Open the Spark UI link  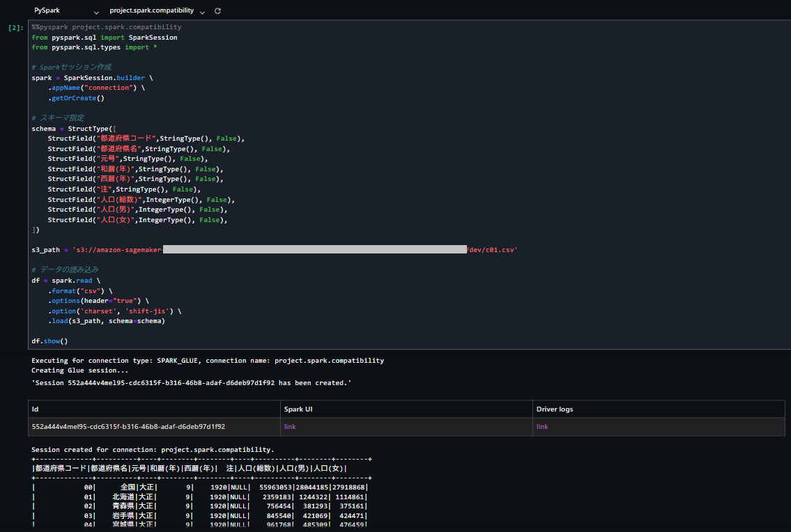point(289,427)
